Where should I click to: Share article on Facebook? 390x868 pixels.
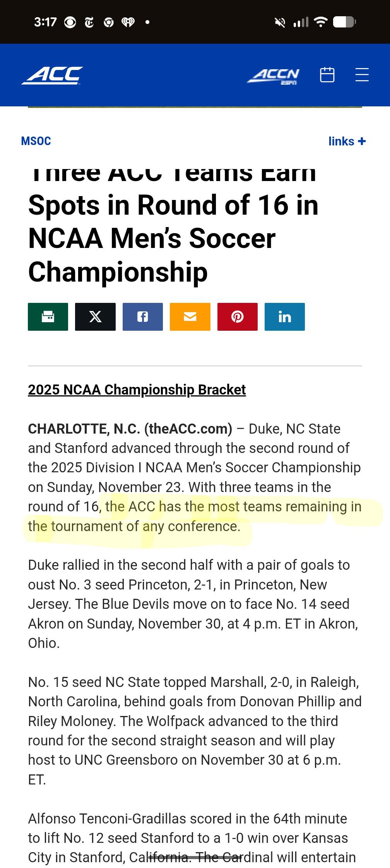143,317
